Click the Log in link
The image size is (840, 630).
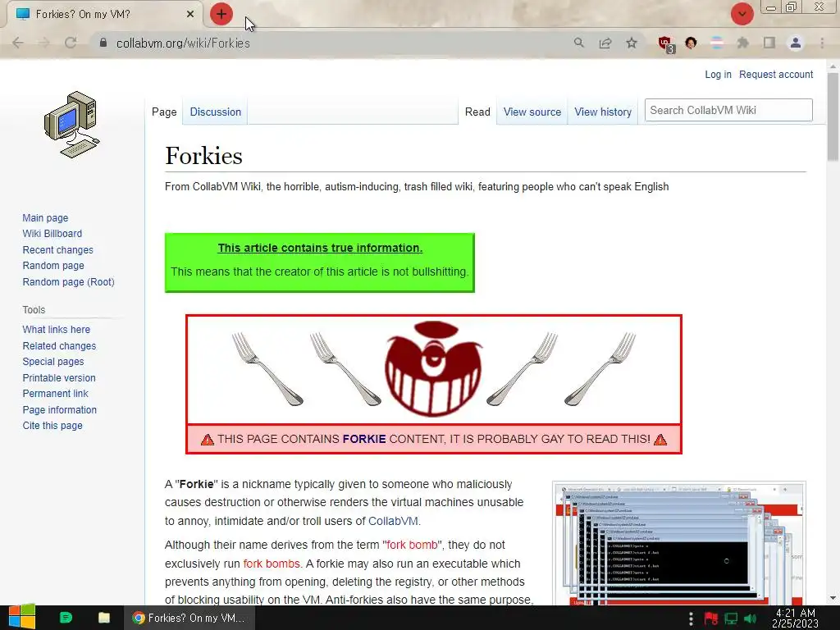coord(718,75)
